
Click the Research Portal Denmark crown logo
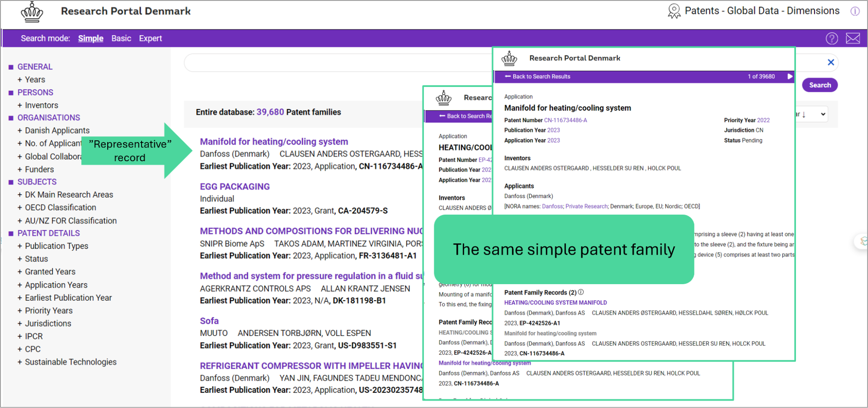pyautogui.click(x=32, y=12)
